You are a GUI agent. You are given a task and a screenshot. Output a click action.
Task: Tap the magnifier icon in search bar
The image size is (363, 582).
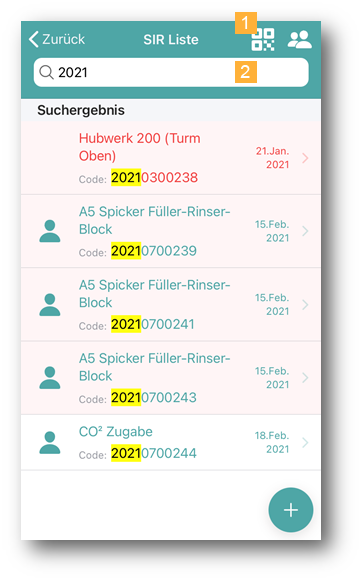coord(46,72)
